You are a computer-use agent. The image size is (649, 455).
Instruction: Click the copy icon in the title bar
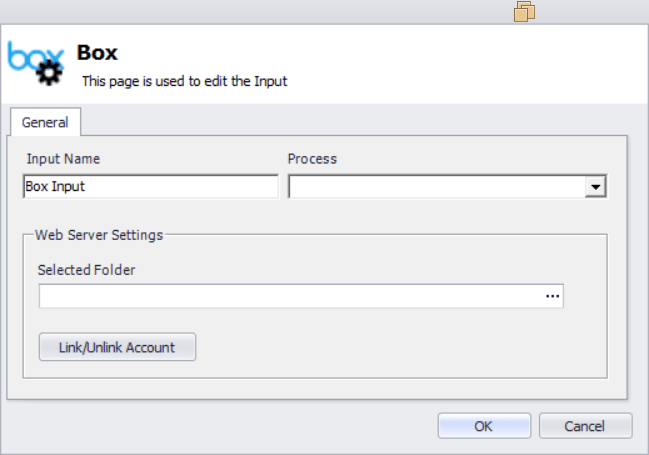coord(524,11)
